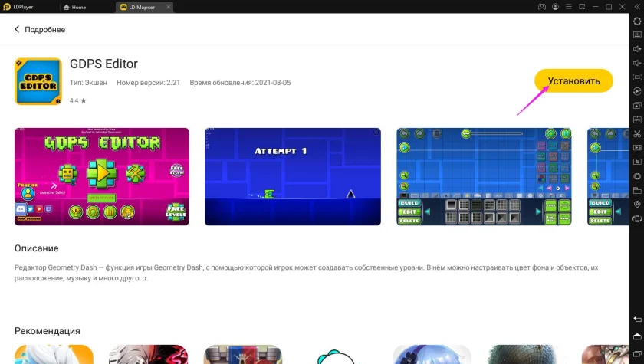Click the install APK sidebar icon
This screenshot has width=644, height=364.
pyautogui.click(x=637, y=120)
